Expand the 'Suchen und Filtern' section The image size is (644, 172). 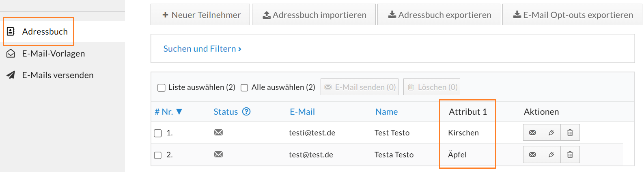pos(202,49)
